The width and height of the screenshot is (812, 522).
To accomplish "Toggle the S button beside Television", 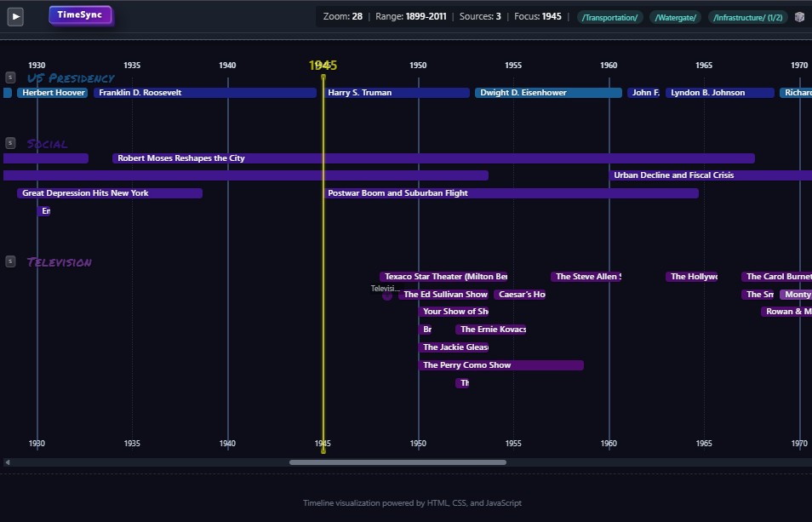I will click(10, 261).
